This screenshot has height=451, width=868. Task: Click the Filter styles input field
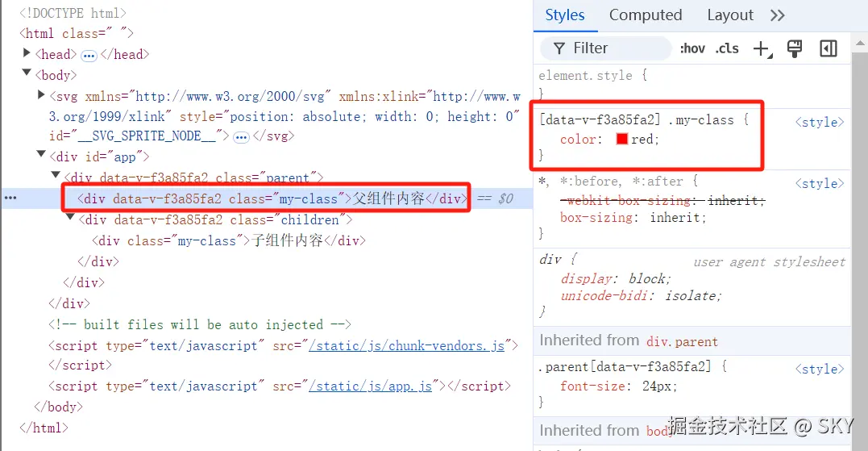[x=605, y=48]
